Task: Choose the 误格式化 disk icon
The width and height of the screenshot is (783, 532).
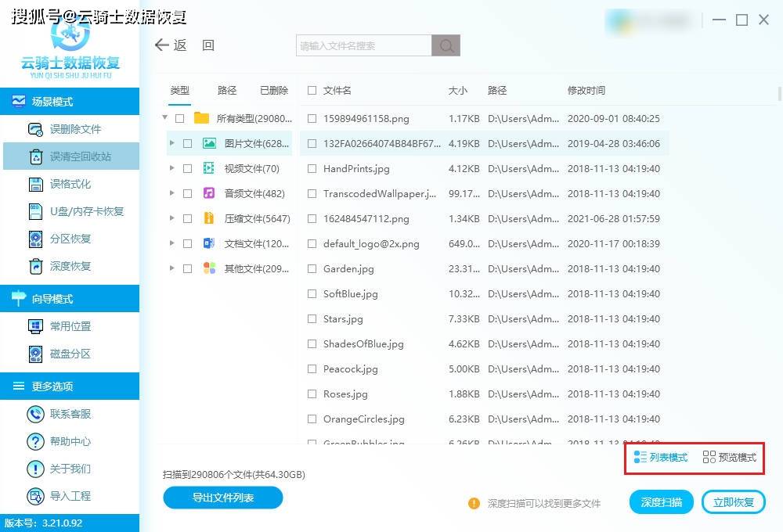Action: [35, 184]
